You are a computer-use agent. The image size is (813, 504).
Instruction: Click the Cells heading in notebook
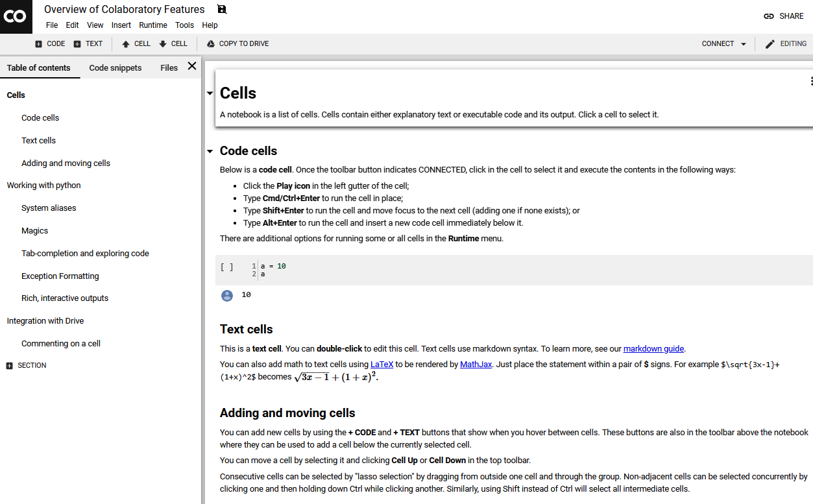click(238, 93)
